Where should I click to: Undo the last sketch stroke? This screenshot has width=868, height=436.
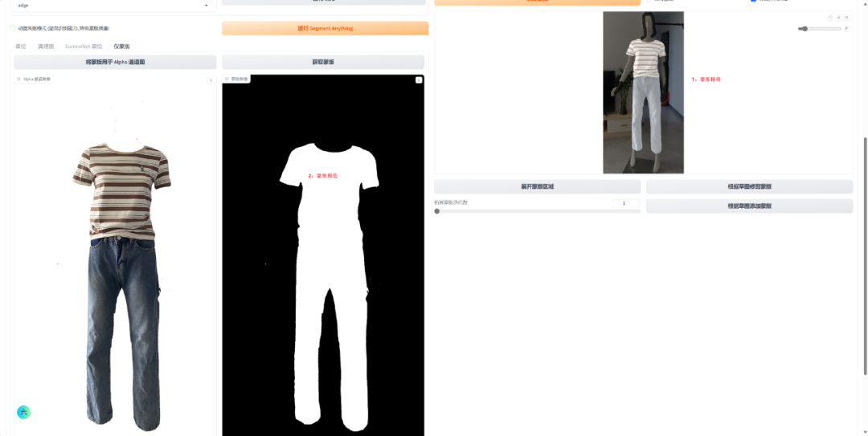(830, 18)
